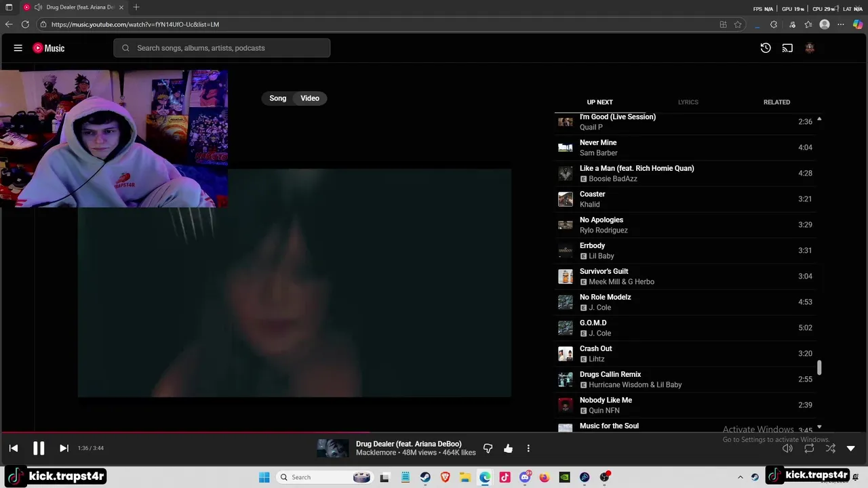Play Nobody Like Me by Quin NFN

pyautogui.click(x=685, y=405)
